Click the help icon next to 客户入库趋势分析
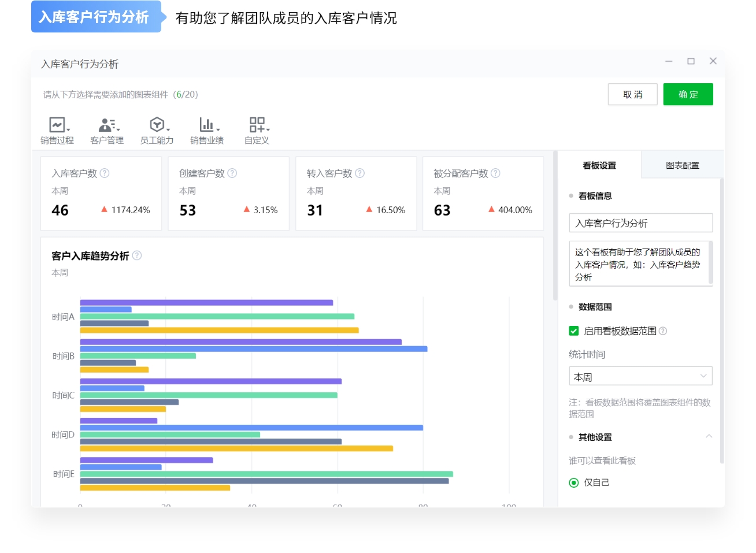This screenshot has width=756, height=553. pyautogui.click(x=137, y=256)
